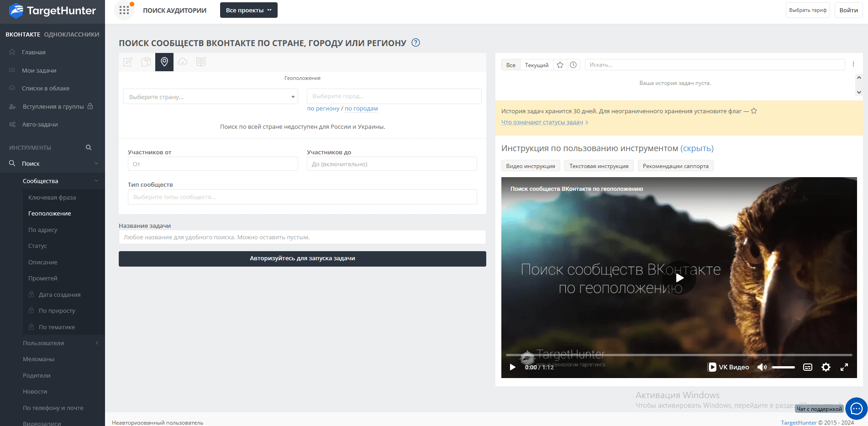Click the cloud upload icon in the toolbar
The image size is (868, 426).
coord(183,62)
